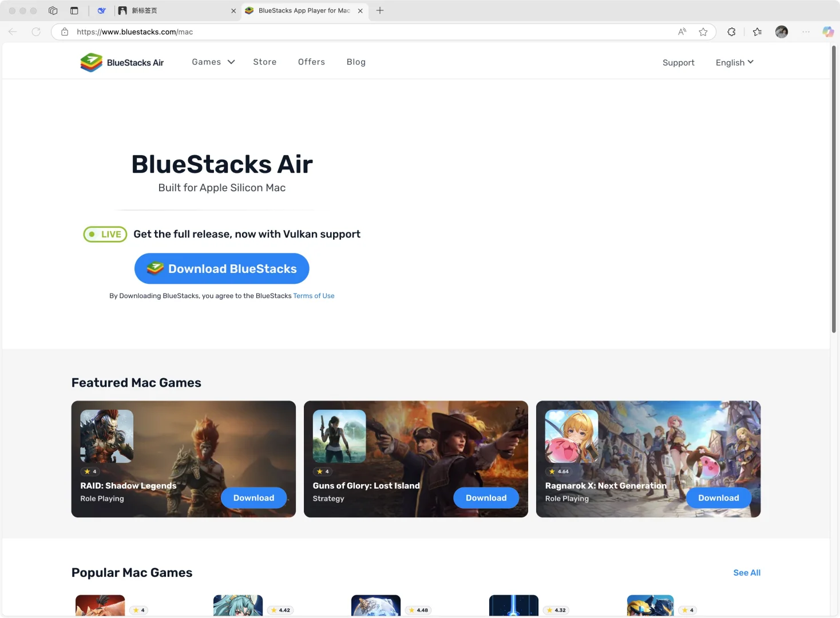This screenshot has height=618, width=840.
Task: See All popular Mac games
Action: click(747, 573)
